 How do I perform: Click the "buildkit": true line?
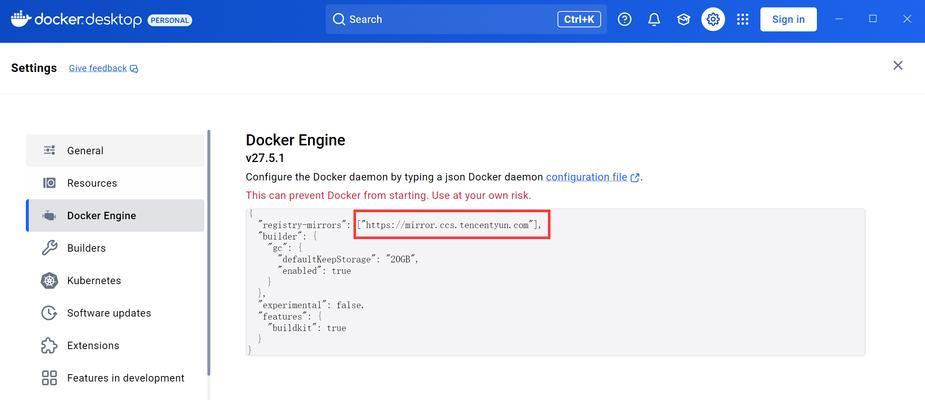tap(307, 327)
